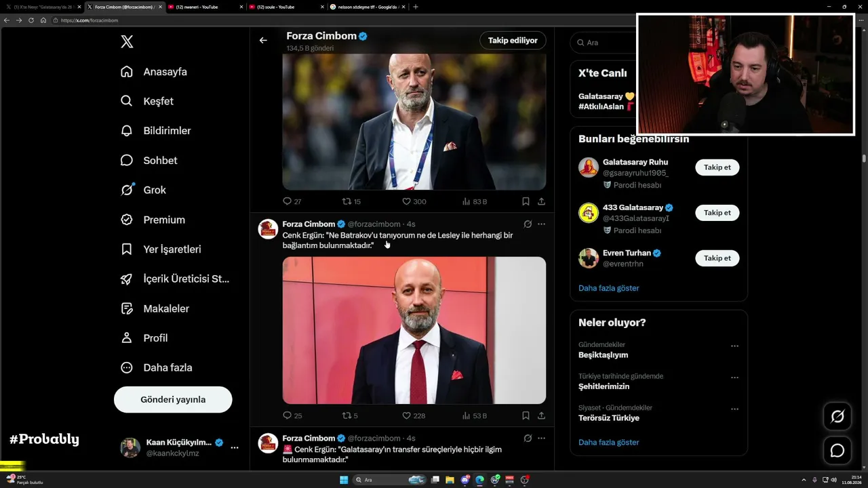Open more options on the transfer süreçleri post
The width and height of the screenshot is (868, 488).
pyautogui.click(x=541, y=439)
